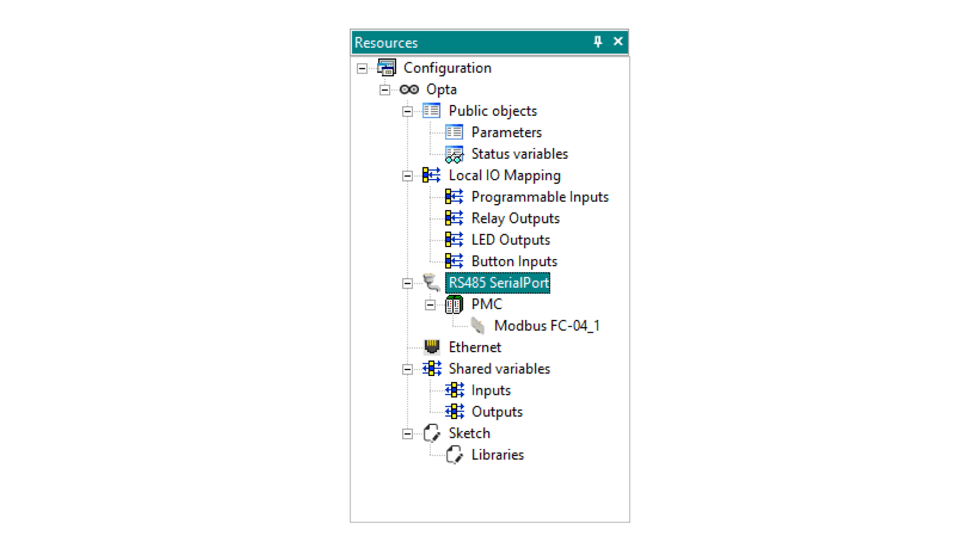Collapse the Shared variables branch
Screen dimensions: 980x551
coord(407,369)
